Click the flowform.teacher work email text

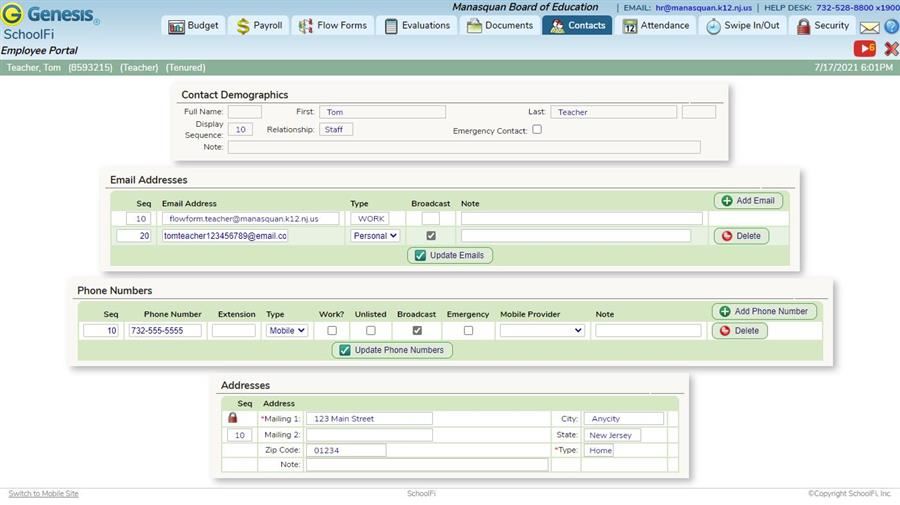click(x=244, y=219)
